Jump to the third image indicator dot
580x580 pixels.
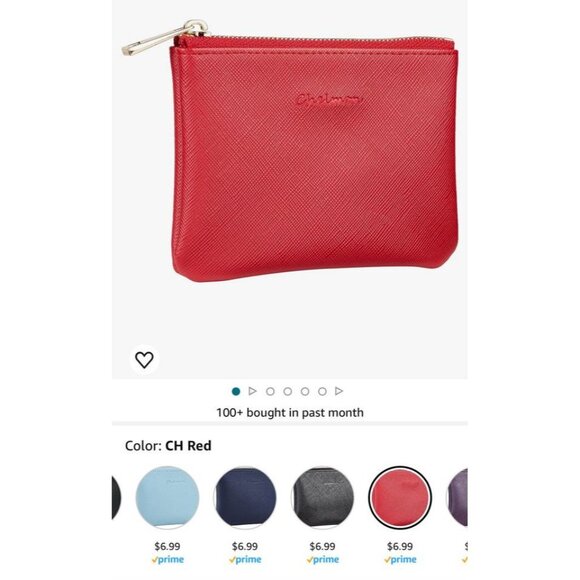pos(270,391)
